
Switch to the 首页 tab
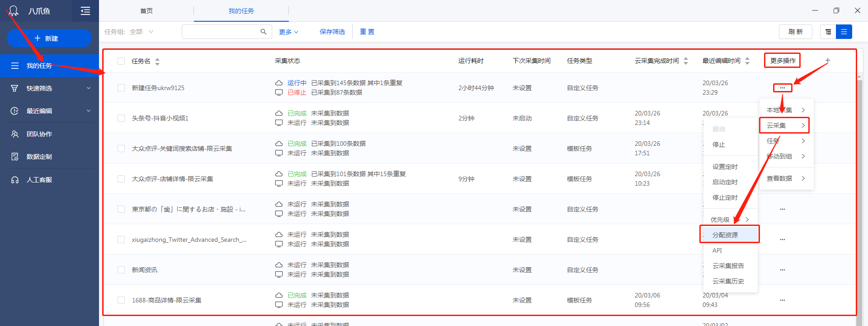click(x=146, y=11)
